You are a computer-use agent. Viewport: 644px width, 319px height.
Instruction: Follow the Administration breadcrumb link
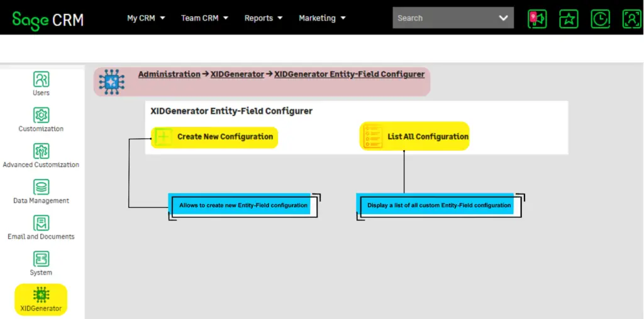pos(169,74)
